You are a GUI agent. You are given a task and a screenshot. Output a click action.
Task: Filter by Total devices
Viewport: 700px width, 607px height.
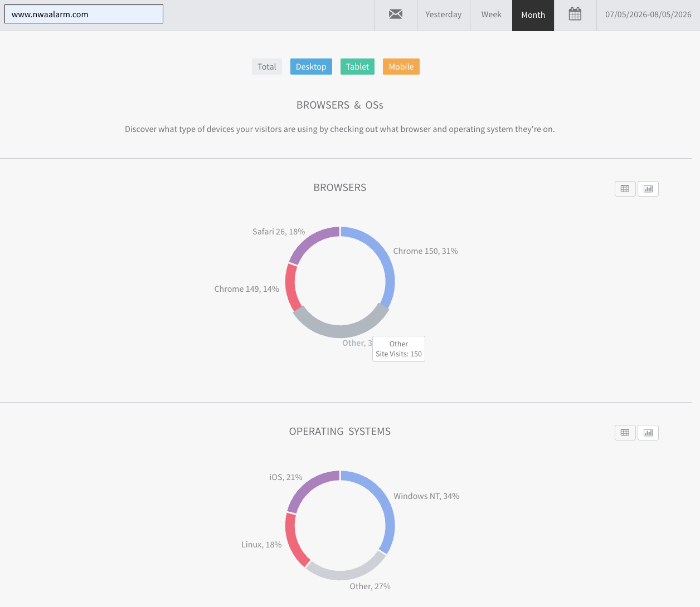tap(267, 67)
